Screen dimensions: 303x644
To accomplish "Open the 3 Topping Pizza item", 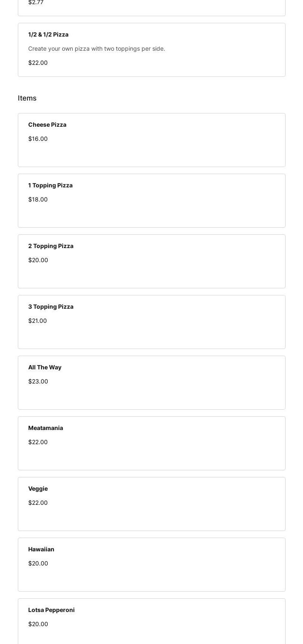I will pyautogui.click(x=151, y=322).
